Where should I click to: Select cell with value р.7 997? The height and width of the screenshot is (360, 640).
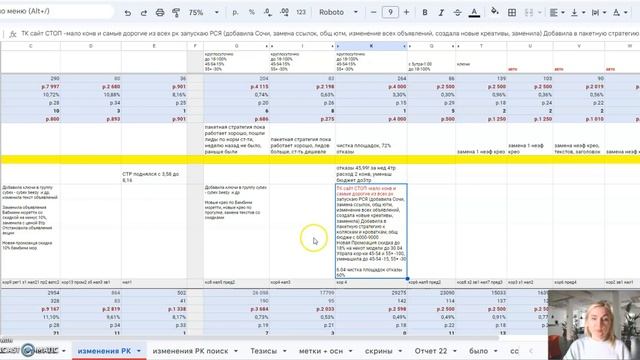[x=31, y=87]
